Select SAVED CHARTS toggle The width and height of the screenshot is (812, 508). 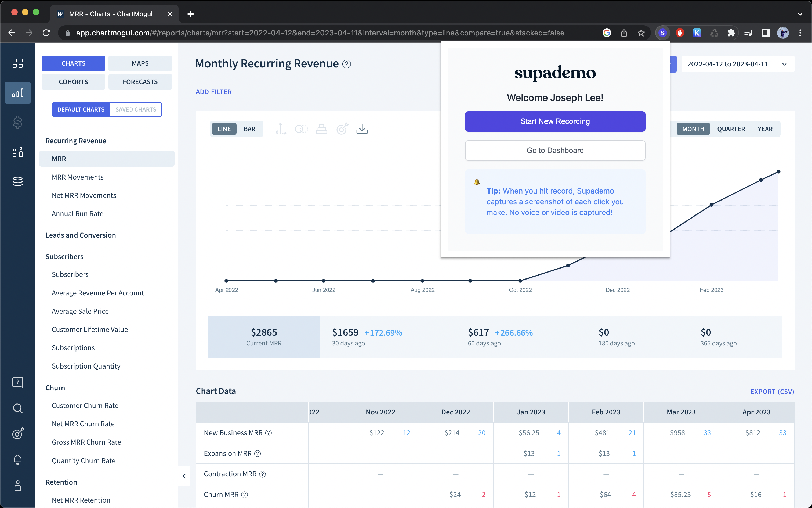tap(136, 110)
